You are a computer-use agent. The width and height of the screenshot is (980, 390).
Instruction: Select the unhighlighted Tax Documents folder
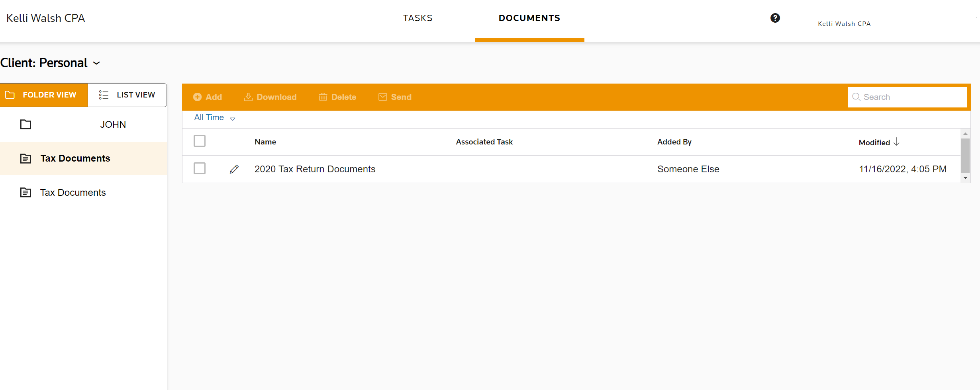73,193
